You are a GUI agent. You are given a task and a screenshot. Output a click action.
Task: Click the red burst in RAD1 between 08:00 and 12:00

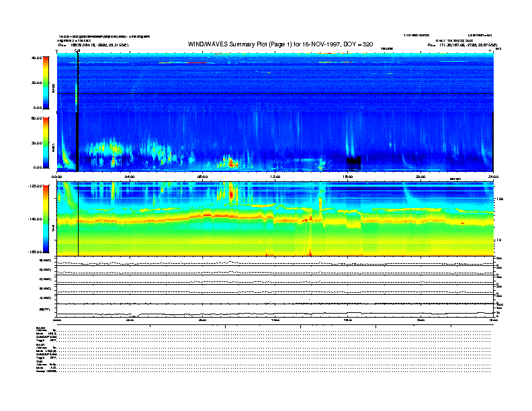[x=231, y=163]
